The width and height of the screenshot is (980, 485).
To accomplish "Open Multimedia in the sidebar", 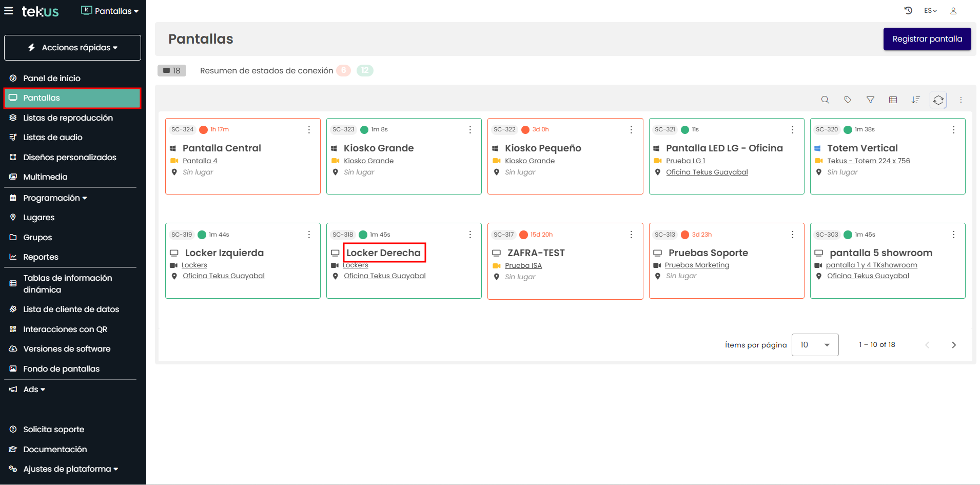I will [x=45, y=177].
